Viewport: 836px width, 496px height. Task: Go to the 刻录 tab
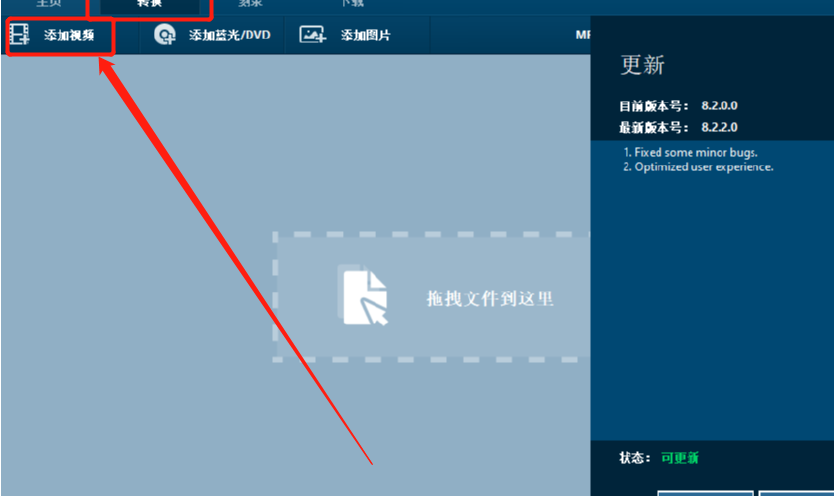point(250,3)
